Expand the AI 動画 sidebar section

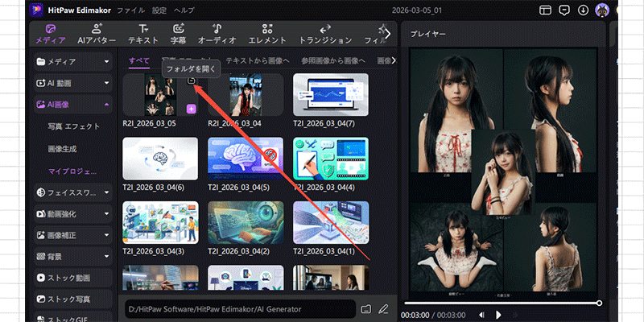coord(106,83)
